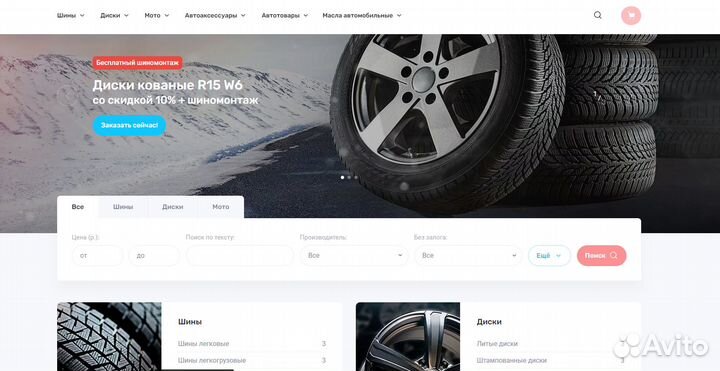Open the Автоаксессуары dropdown menu

[x=215, y=15]
